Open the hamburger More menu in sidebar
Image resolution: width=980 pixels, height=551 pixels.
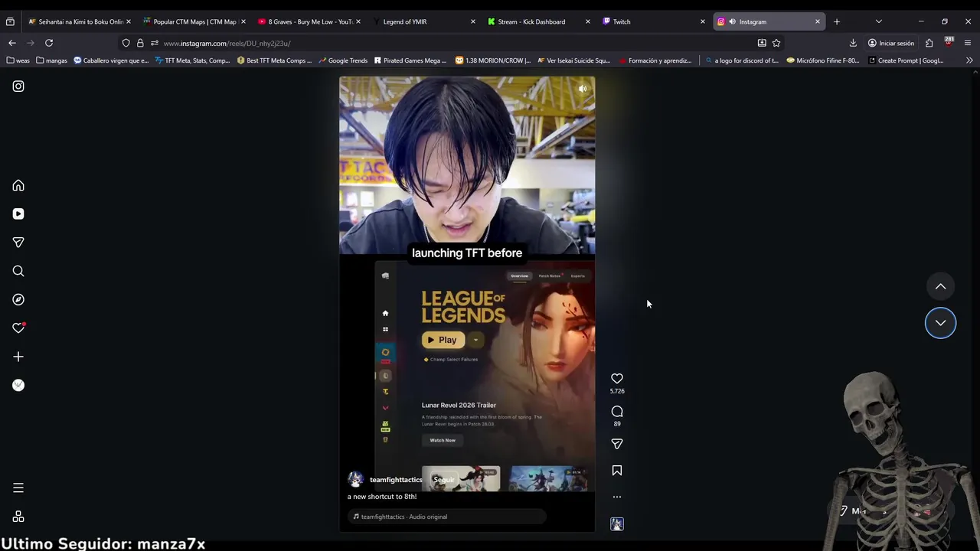tap(18, 487)
